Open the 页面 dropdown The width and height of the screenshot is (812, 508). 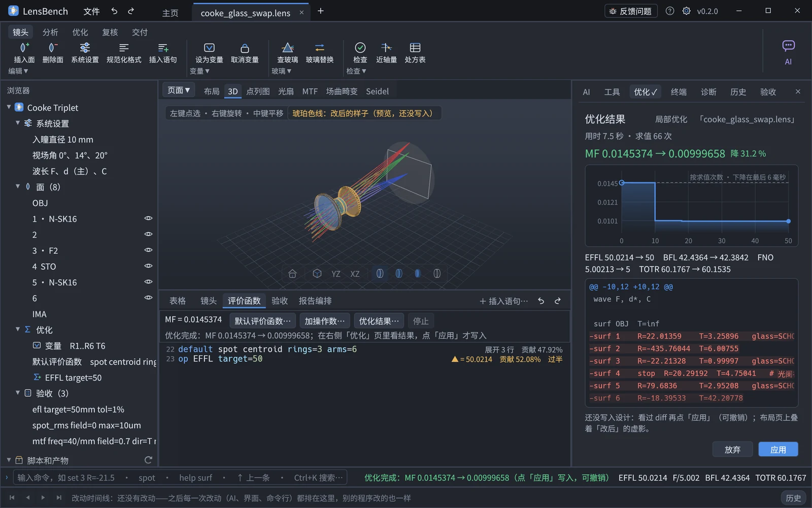coord(179,90)
